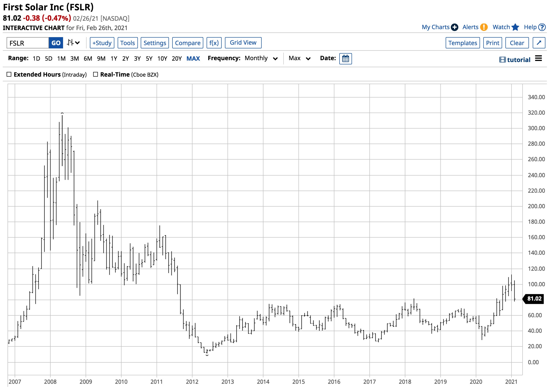This screenshot has width=552, height=392.
Task: Enable Real-Time Cboe BZX checkbox
Action: [96, 74]
